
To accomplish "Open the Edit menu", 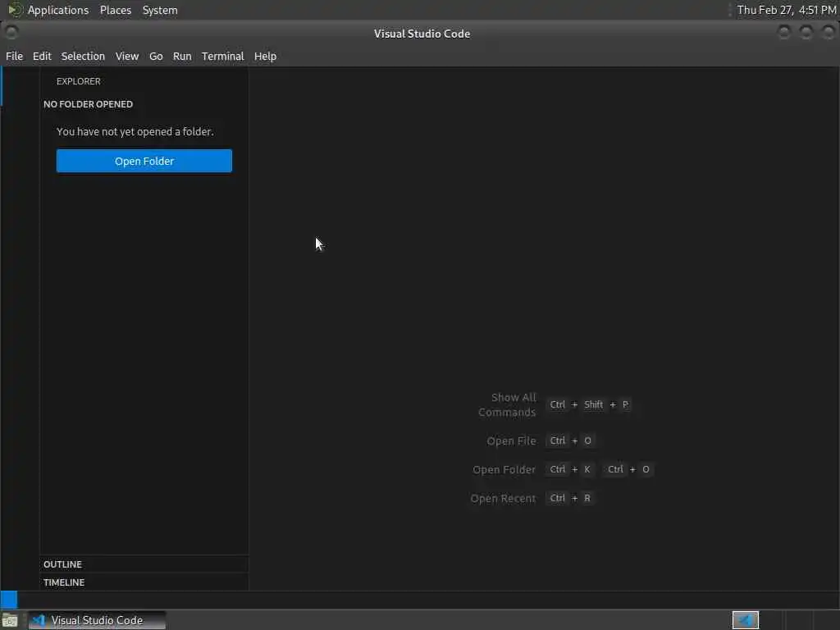I will [x=42, y=57].
